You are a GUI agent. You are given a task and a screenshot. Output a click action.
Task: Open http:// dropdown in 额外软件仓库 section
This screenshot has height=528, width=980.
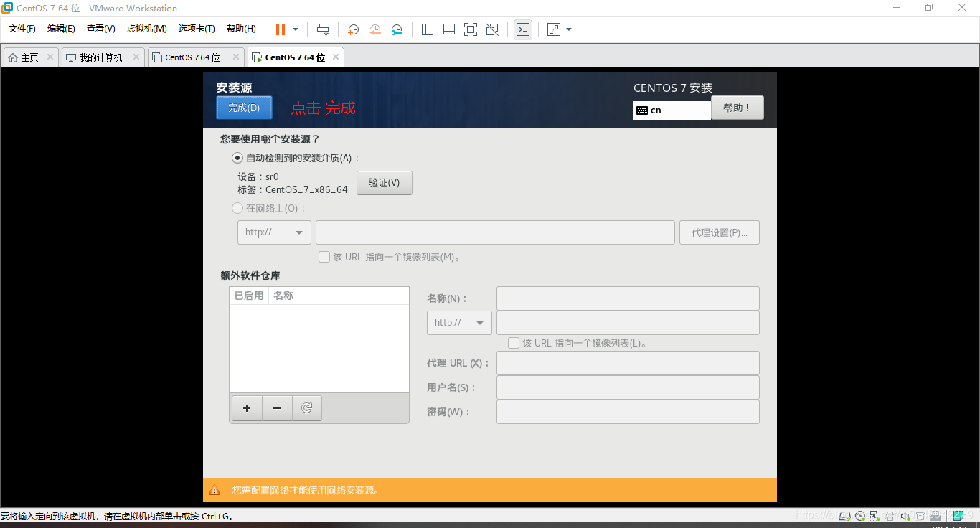point(459,323)
